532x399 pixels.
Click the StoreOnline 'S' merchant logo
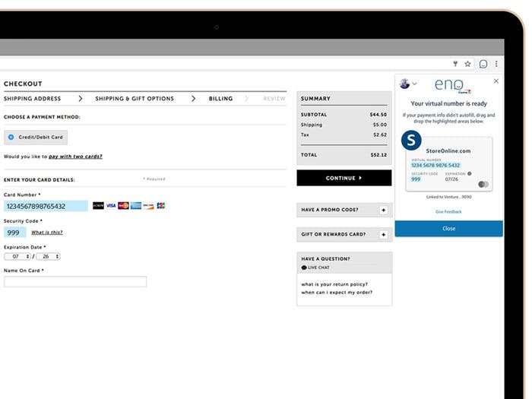coord(411,140)
